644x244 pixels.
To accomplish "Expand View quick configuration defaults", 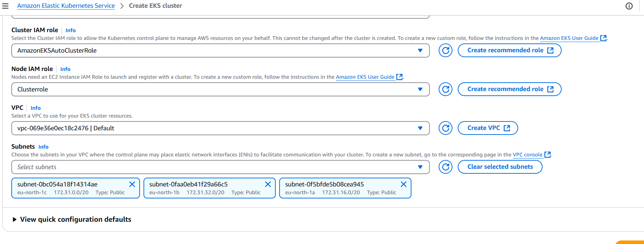I will click(x=72, y=219).
